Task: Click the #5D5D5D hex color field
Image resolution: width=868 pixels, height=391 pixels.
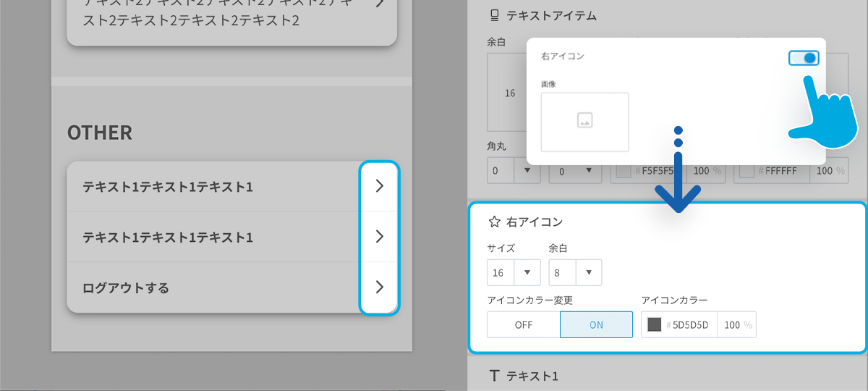Action: tap(680, 324)
